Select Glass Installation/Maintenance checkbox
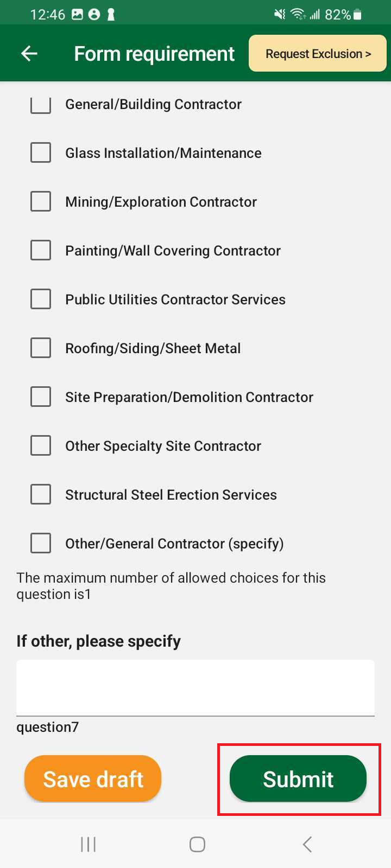 click(x=41, y=153)
